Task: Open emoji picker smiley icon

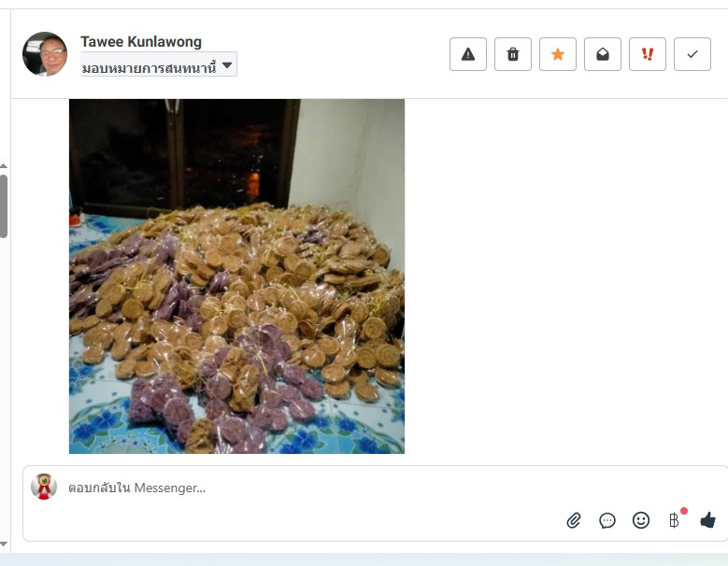Action: (641, 520)
